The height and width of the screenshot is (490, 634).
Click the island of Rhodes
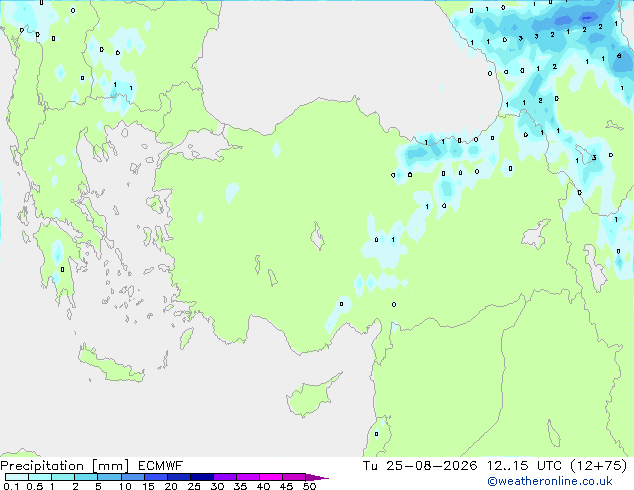(x=186, y=338)
